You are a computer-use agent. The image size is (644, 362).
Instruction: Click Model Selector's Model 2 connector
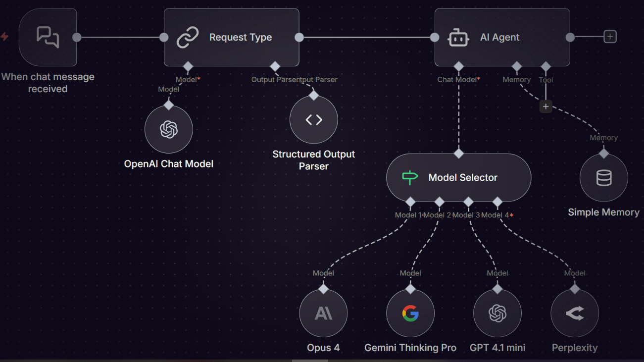(x=439, y=202)
